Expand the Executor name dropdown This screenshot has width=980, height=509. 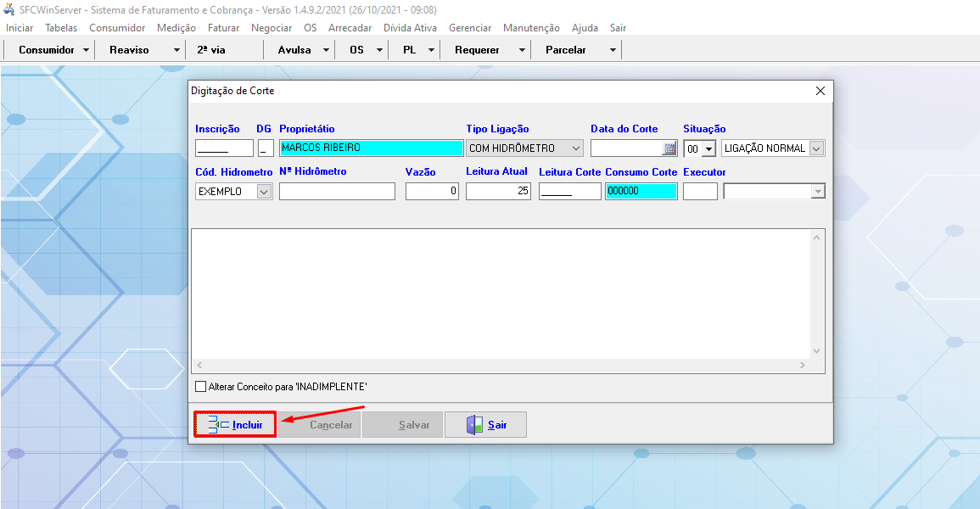pyautogui.click(x=817, y=192)
